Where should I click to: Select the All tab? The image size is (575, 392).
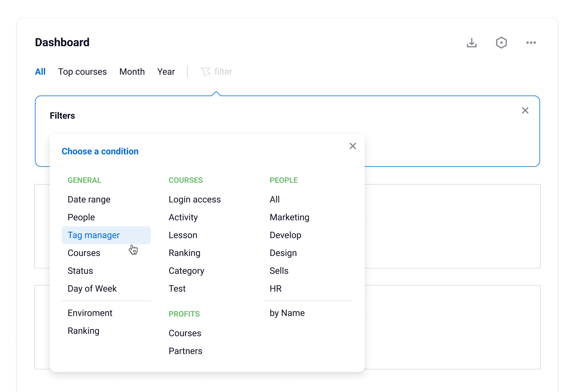click(x=40, y=72)
